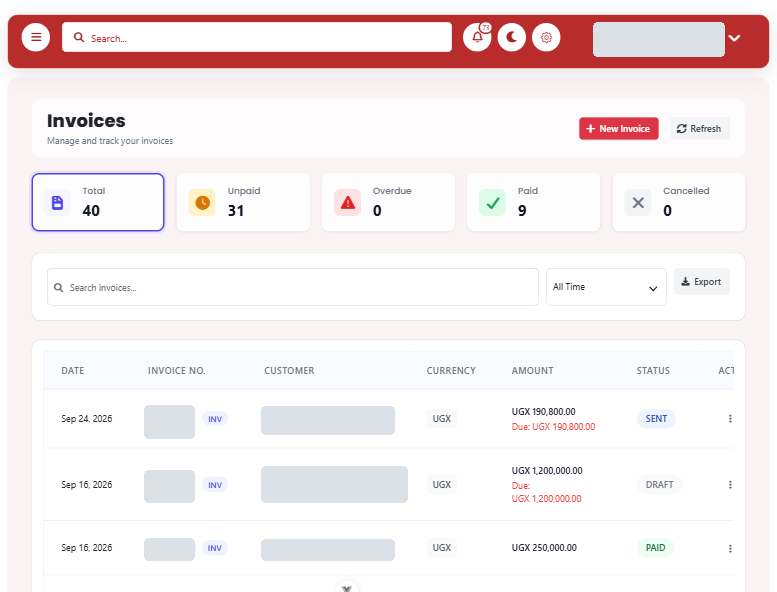Image resolution: width=777 pixels, height=592 pixels.
Task: Click the Cancelled X icon
Action: coord(638,203)
